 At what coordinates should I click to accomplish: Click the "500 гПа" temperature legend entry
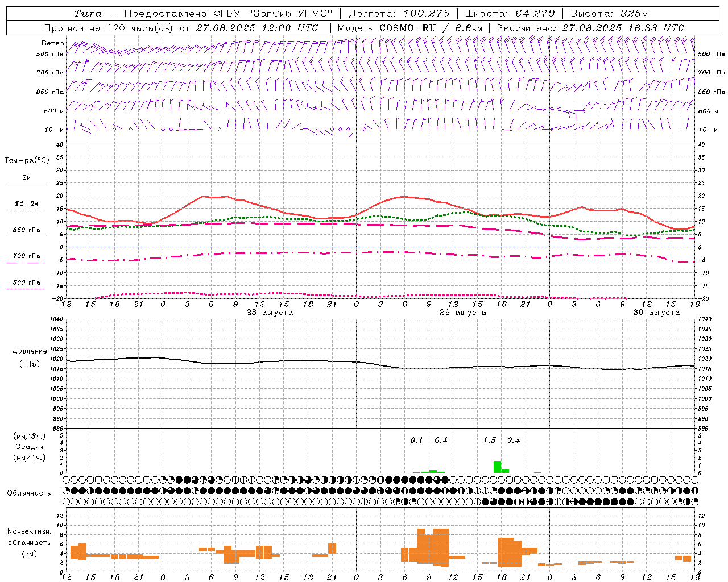tap(27, 282)
